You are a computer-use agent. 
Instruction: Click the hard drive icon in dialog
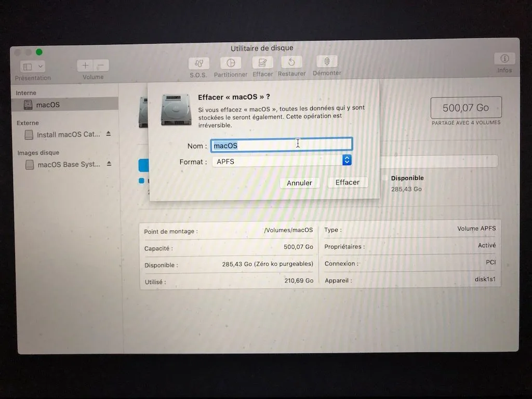(176, 110)
